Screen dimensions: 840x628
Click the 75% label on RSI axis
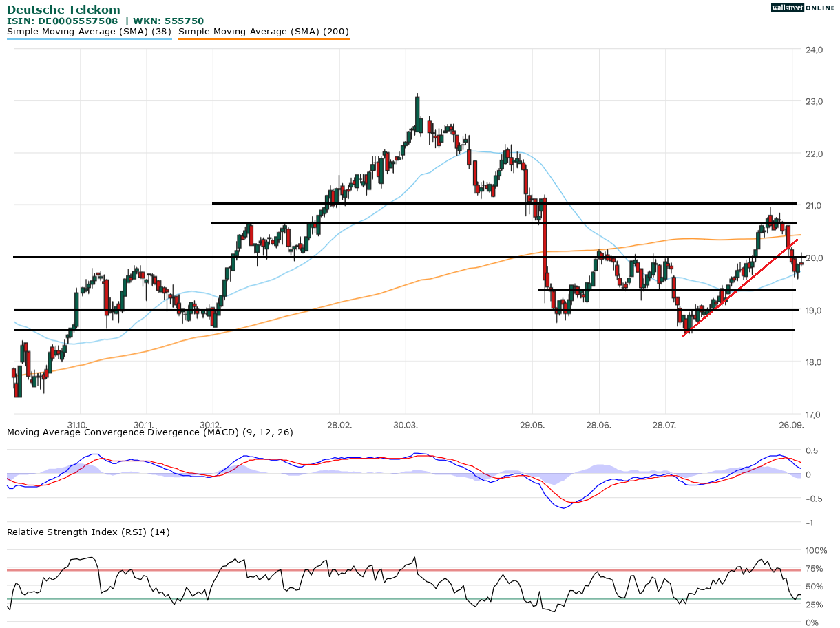point(816,569)
